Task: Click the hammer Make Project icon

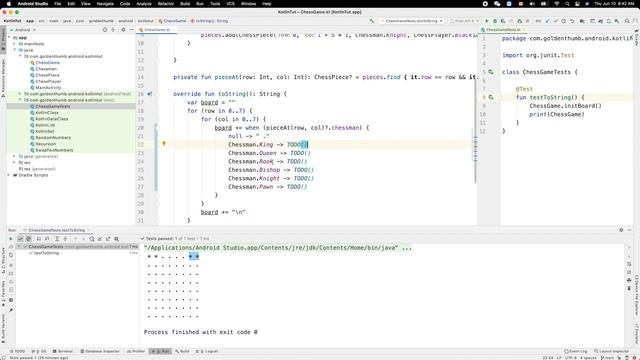Action: coord(371,21)
